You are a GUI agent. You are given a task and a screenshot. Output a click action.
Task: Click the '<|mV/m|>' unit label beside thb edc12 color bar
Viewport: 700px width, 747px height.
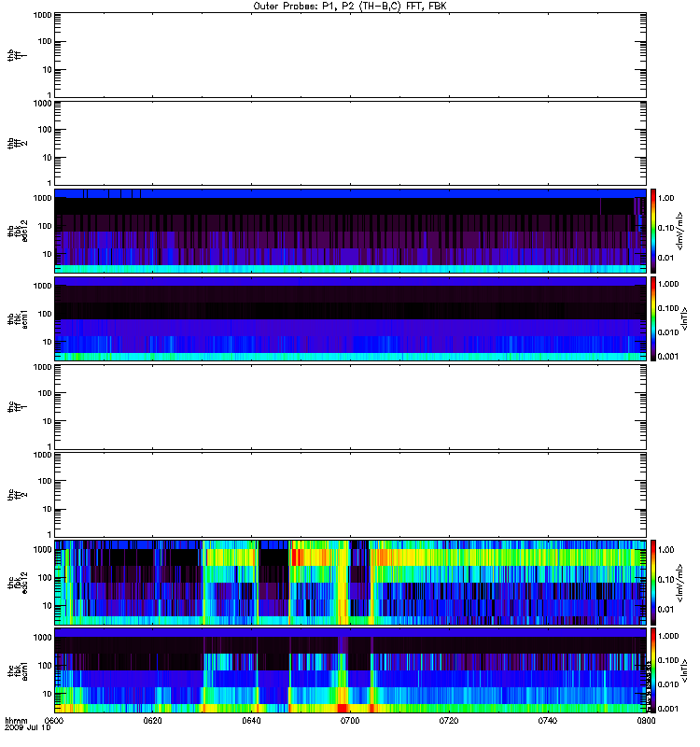[x=680, y=231]
